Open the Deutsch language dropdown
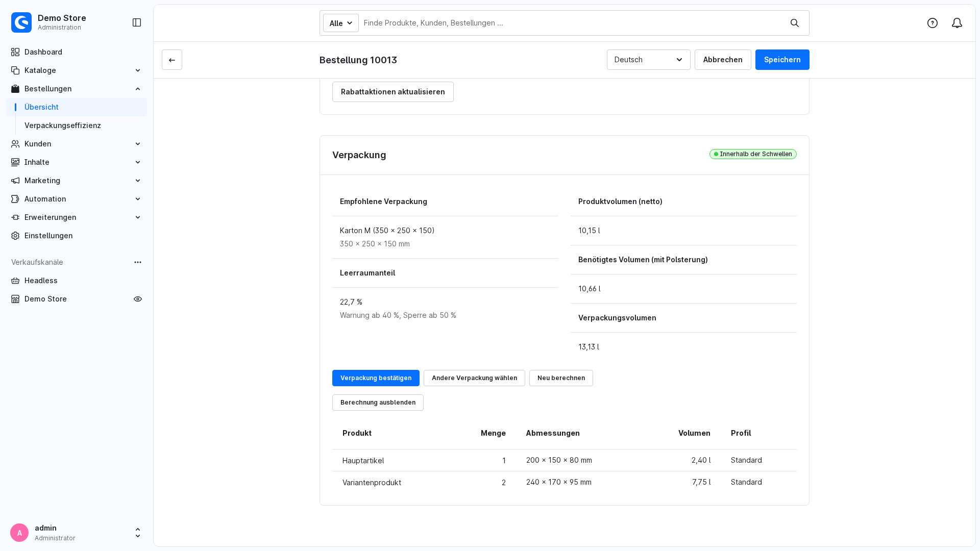This screenshot has height=551, width=980. (x=649, y=60)
